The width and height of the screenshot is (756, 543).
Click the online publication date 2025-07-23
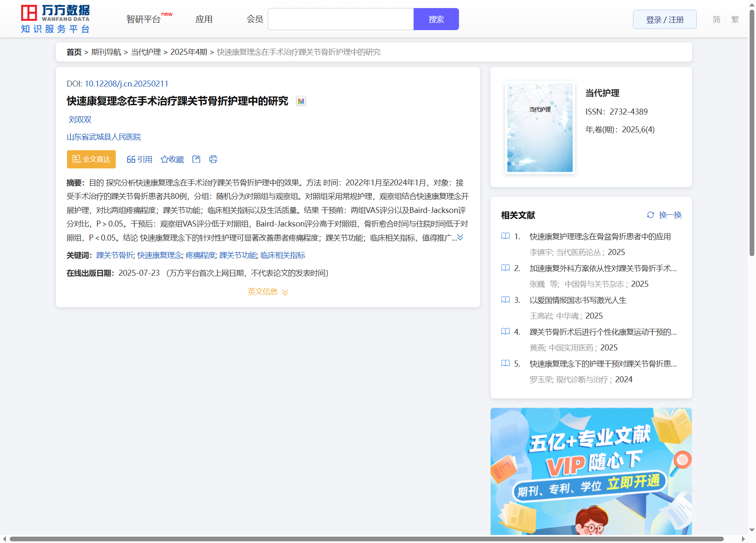139,273
